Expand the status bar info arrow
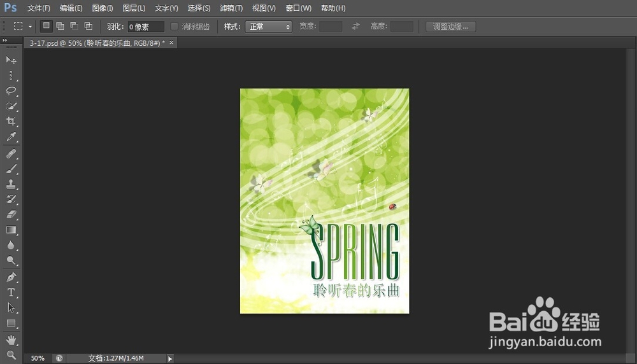 coord(170,358)
